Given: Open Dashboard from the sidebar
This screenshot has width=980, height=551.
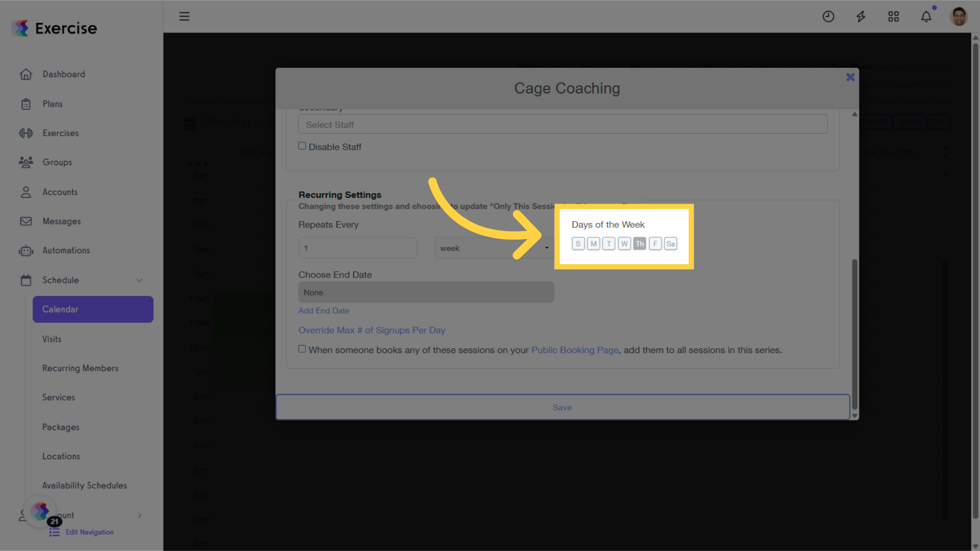Looking at the screenshot, I should click(63, 74).
